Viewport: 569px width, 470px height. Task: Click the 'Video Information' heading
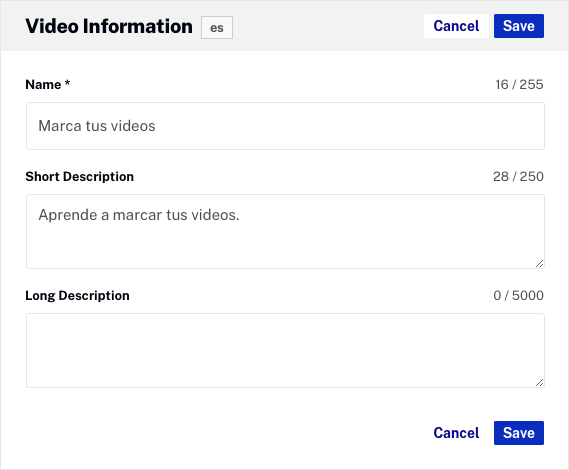click(x=109, y=26)
